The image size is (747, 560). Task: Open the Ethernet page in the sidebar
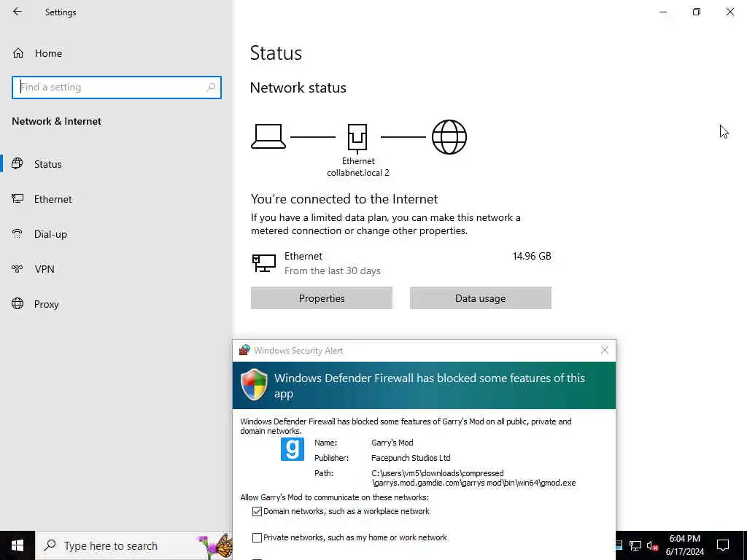coord(117,199)
